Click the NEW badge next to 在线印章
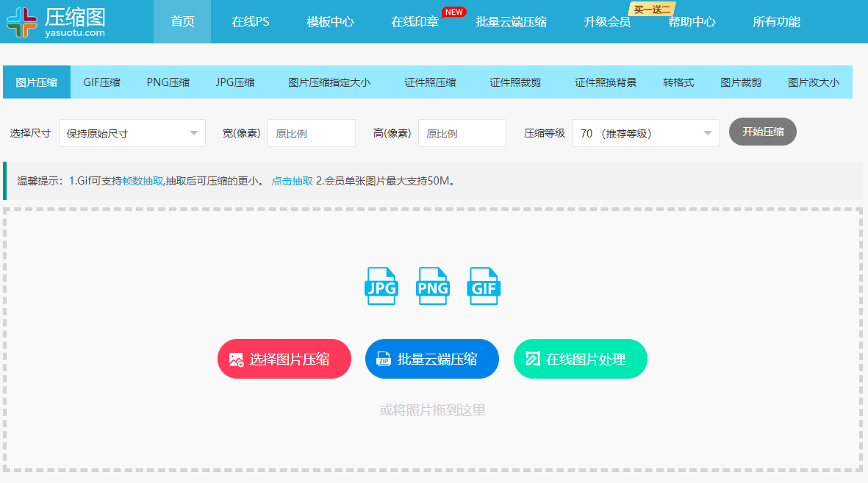Screen dimensions: 868x483 tap(454, 11)
